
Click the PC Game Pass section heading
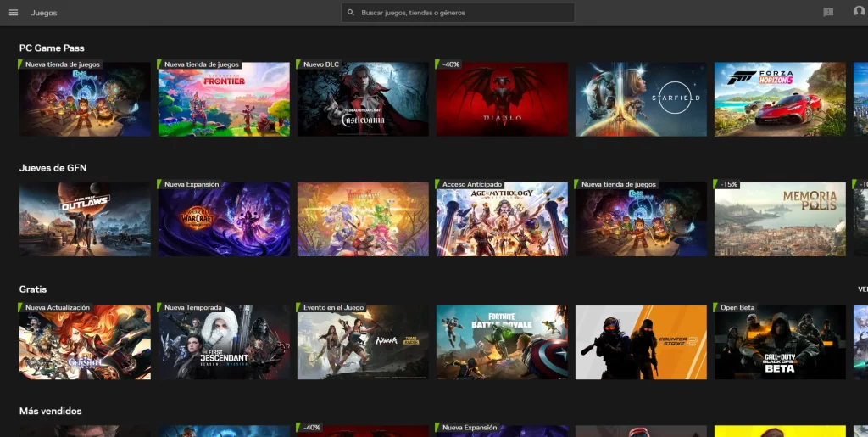coord(52,48)
